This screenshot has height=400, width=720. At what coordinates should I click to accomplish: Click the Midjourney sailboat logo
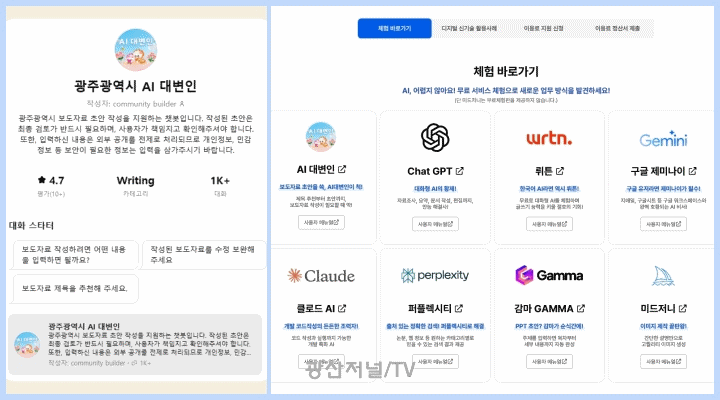(x=663, y=276)
